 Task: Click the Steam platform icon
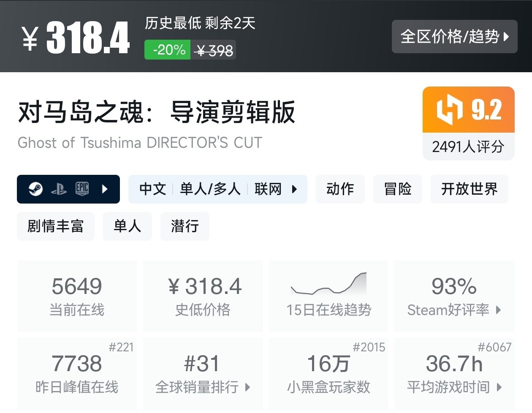35,189
